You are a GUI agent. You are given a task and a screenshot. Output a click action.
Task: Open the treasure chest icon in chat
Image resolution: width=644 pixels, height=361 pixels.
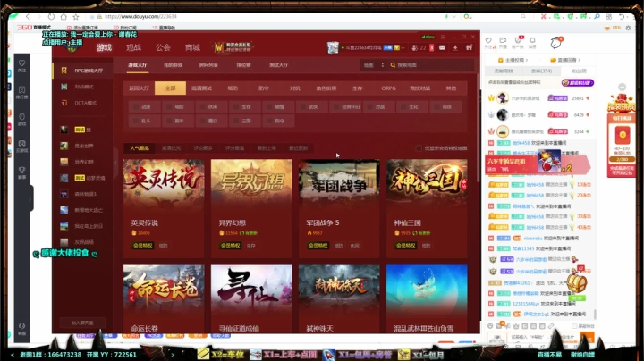pos(577,282)
